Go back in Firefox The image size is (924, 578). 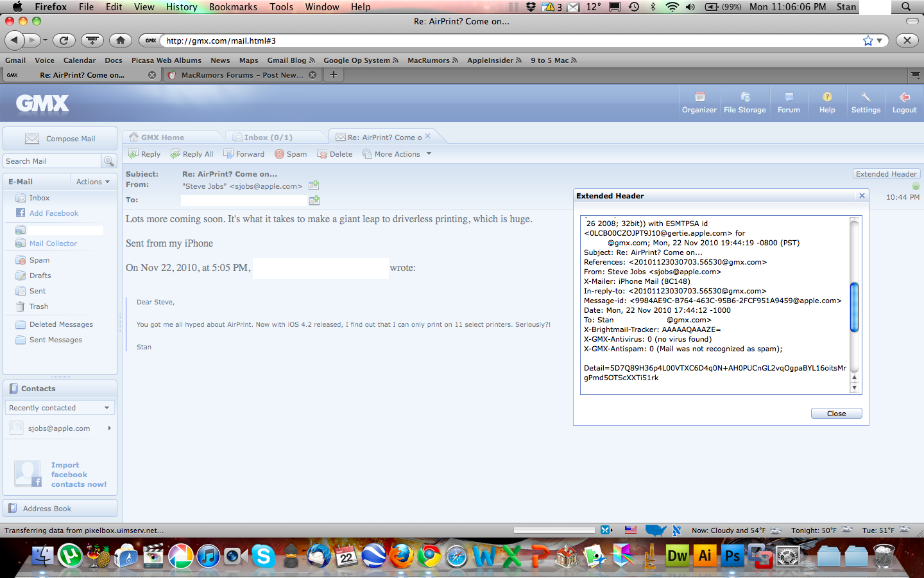coord(14,40)
